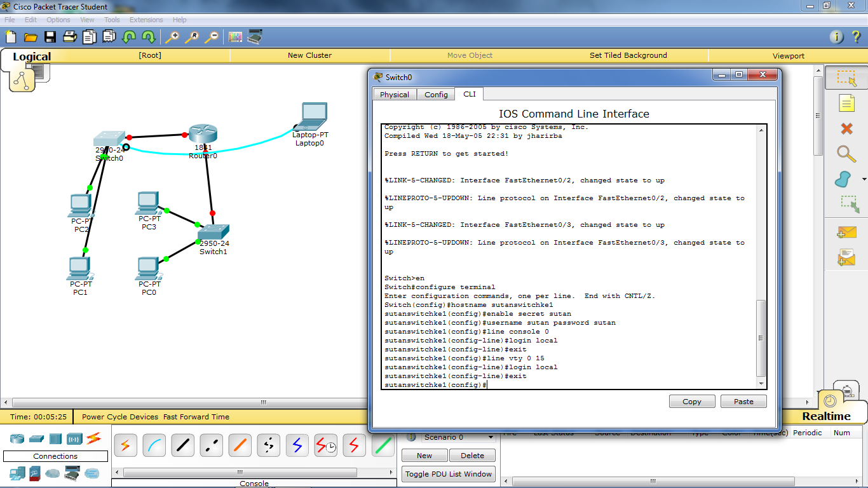
Task: Click the Copy button in CLI window
Action: tap(692, 402)
